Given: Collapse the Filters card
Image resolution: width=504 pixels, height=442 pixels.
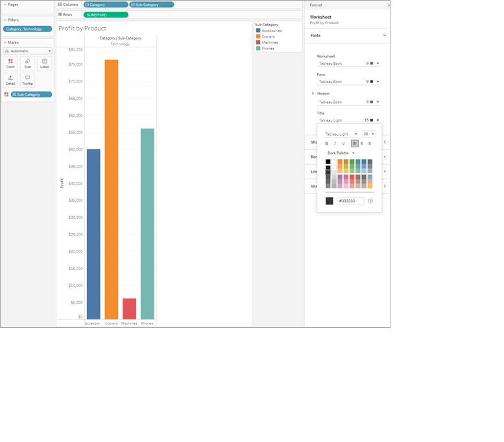Looking at the screenshot, I should click(5, 20).
